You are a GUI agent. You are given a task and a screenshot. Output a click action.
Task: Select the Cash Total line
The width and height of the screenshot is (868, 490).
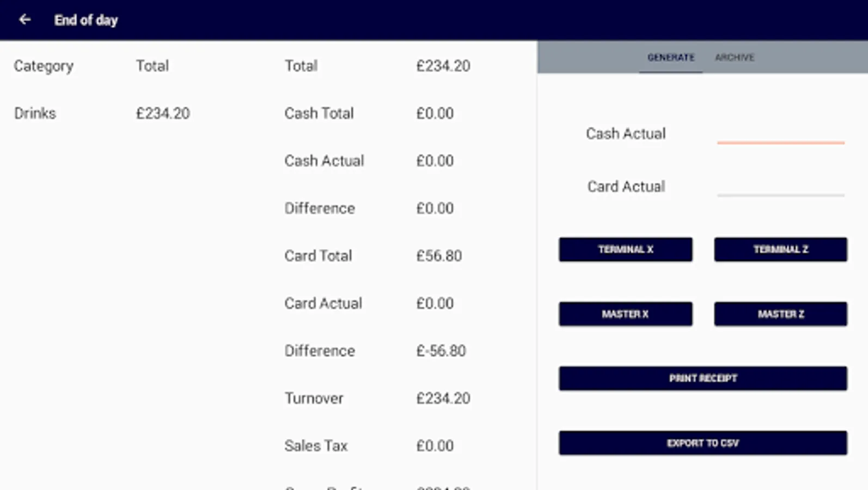coord(319,113)
